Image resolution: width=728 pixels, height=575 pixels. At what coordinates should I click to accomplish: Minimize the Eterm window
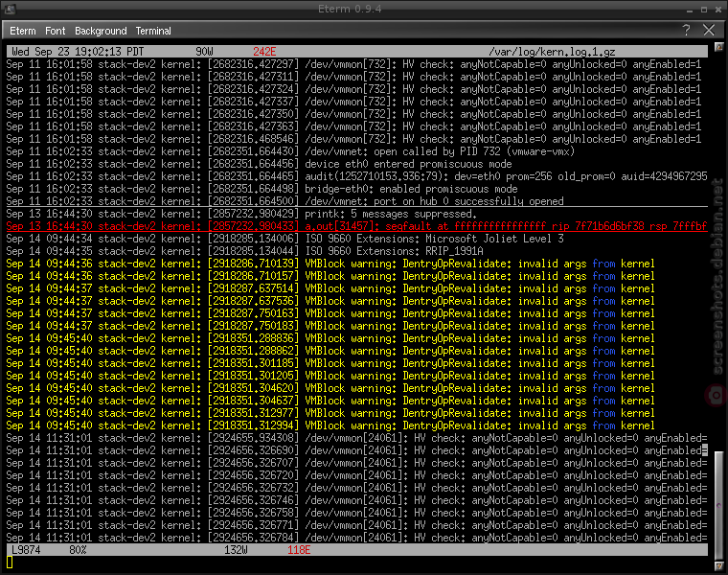pos(690,10)
